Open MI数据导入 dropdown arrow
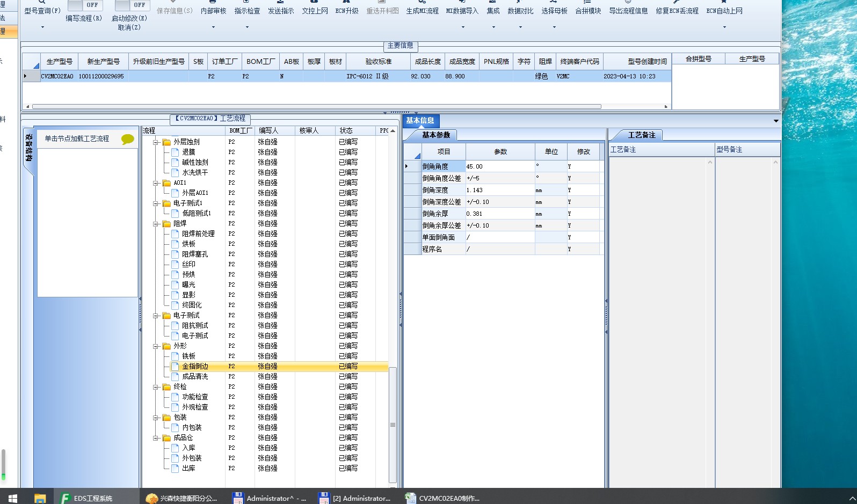The image size is (857, 504). click(463, 27)
